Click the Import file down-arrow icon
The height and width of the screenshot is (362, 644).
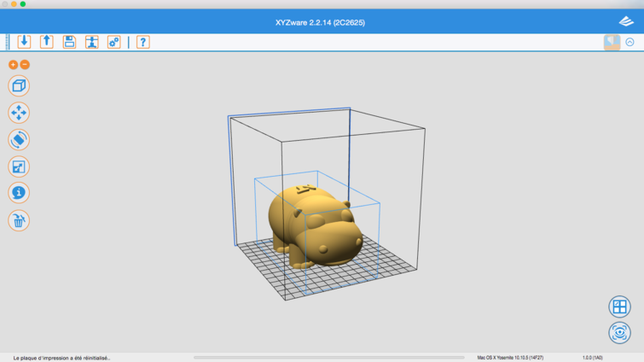(x=24, y=42)
